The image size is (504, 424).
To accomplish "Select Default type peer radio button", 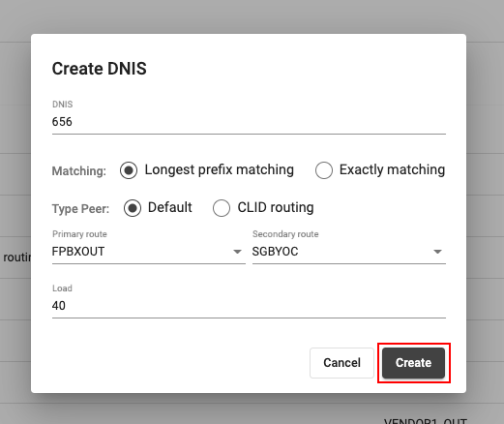I will (x=133, y=208).
